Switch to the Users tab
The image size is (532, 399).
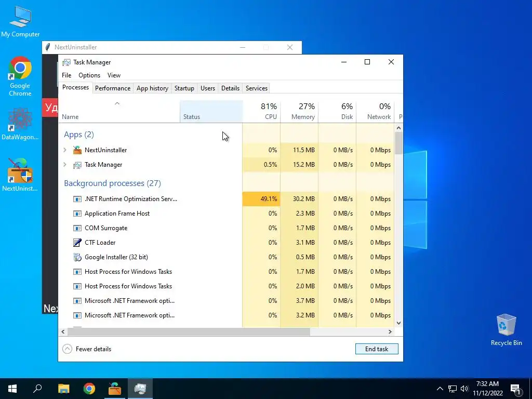pyautogui.click(x=208, y=88)
